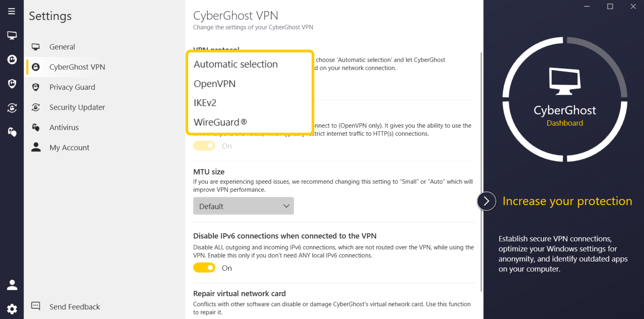Click the user account icon near sidebar bottom
644x319 pixels.
coord(12,284)
